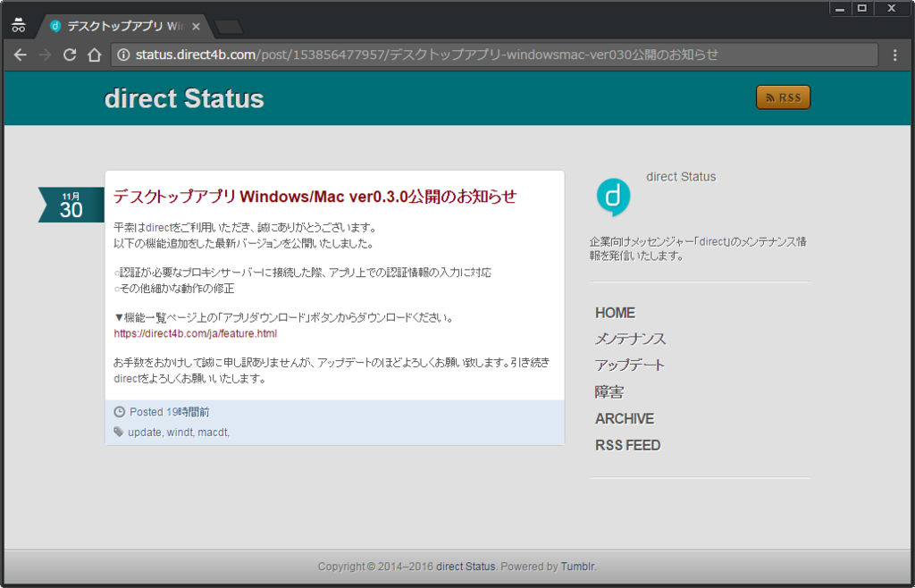Open the Chrome three-dot menu
915x588 pixels.
[x=895, y=55]
